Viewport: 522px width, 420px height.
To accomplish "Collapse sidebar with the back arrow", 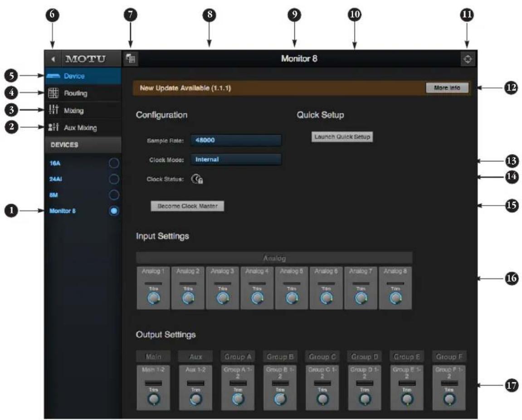I will click(53, 59).
